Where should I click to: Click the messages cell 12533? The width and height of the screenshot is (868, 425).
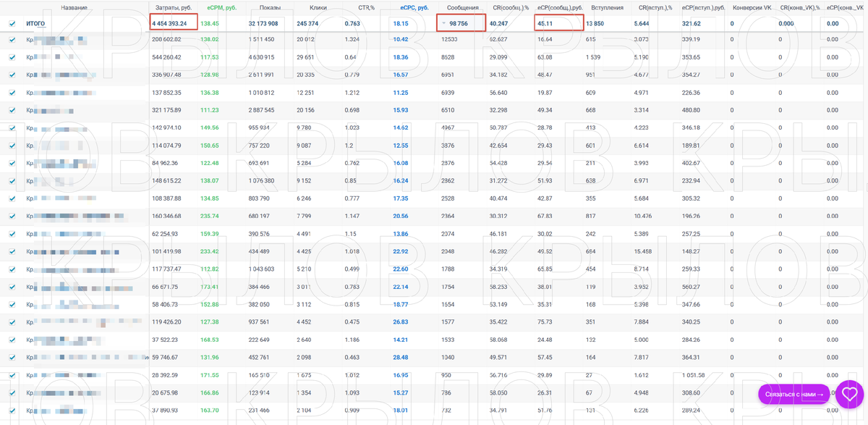click(449, 40)
